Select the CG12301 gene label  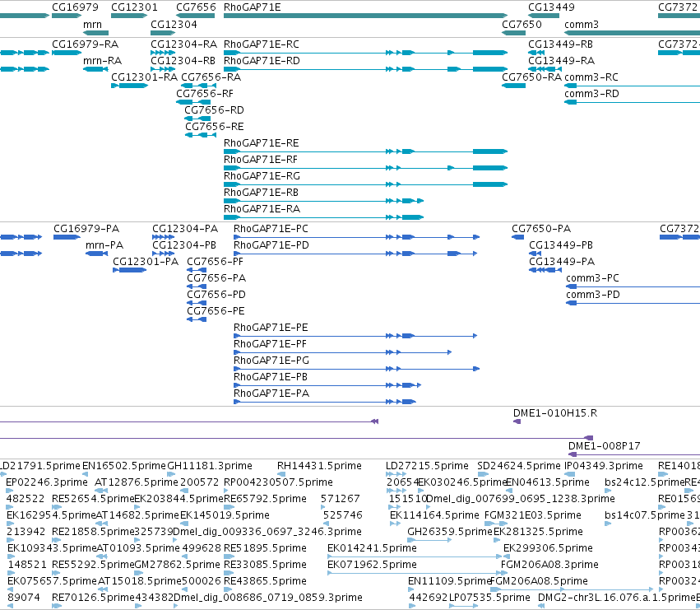(x=134, y=7)
